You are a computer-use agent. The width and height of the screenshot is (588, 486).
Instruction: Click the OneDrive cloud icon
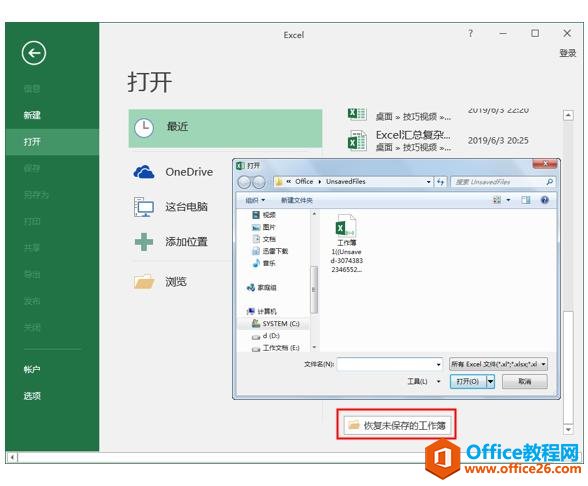pos(144,172)
